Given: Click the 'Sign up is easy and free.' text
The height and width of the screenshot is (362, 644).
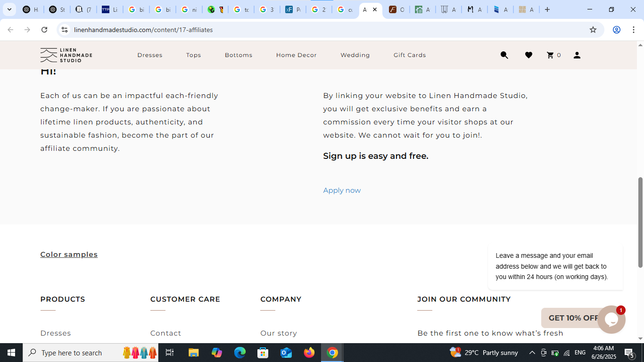Looking at the screenshot, I should (376, 156).
